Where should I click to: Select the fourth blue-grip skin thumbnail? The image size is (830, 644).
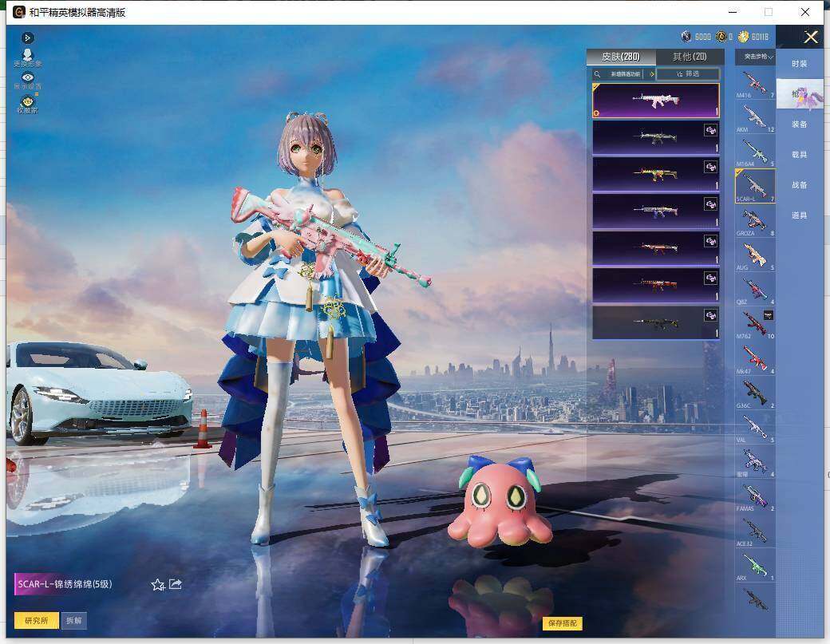pyautogui.click(x=656, y=211)
